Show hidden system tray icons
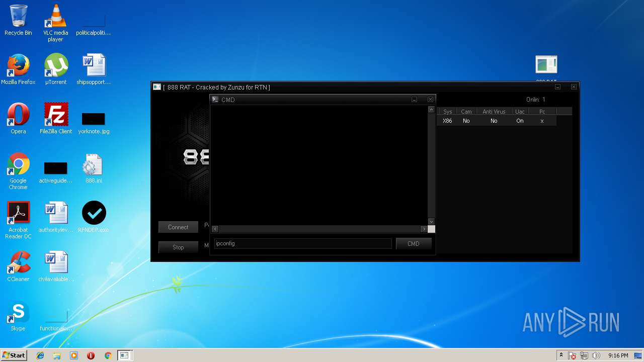This screenshot has height=362, width=644. click(561, 355)
